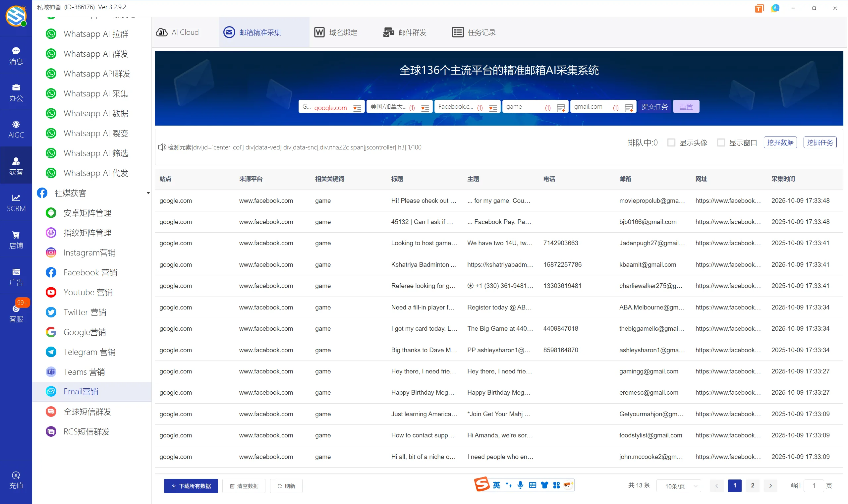Open the SCRM sidebar icon
848x504 pixels.
click(x=16, y=203)
